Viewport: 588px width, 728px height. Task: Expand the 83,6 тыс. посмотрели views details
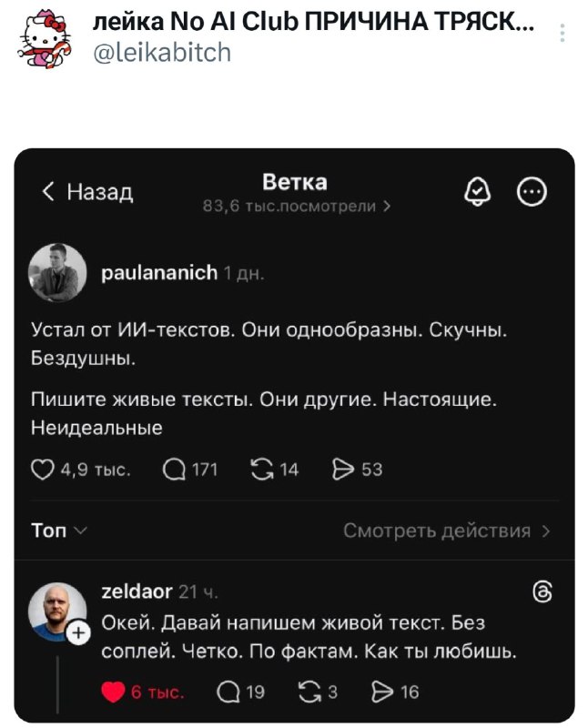pos(298,207)
